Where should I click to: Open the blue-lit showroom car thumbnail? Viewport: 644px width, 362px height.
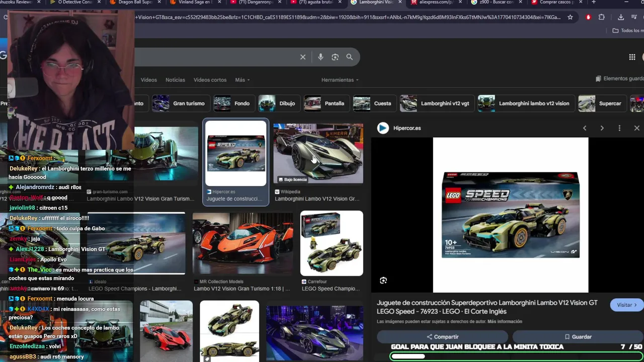coord(314,333)
